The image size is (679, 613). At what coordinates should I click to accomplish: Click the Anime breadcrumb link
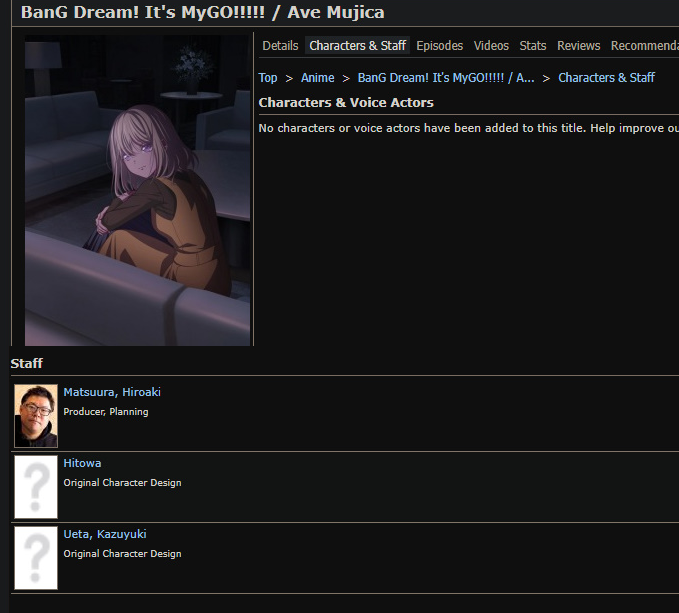click(x=317, y=78)
